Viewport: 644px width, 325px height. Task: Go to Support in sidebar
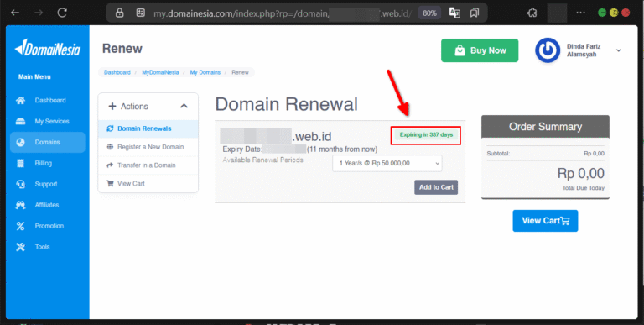[46, 184]
